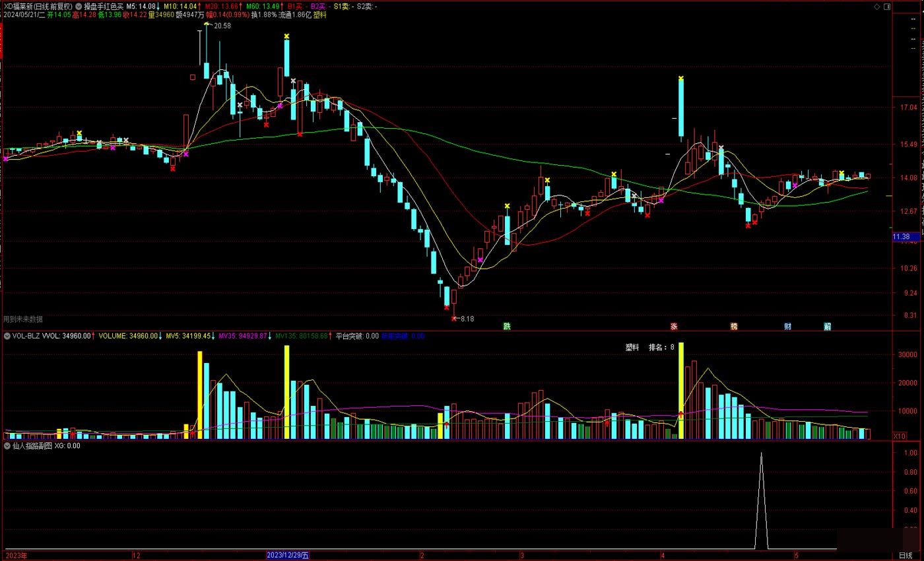The image size is (924, 561).
Task: Click the XG: 0.00 value label
Action: [67, 445]
